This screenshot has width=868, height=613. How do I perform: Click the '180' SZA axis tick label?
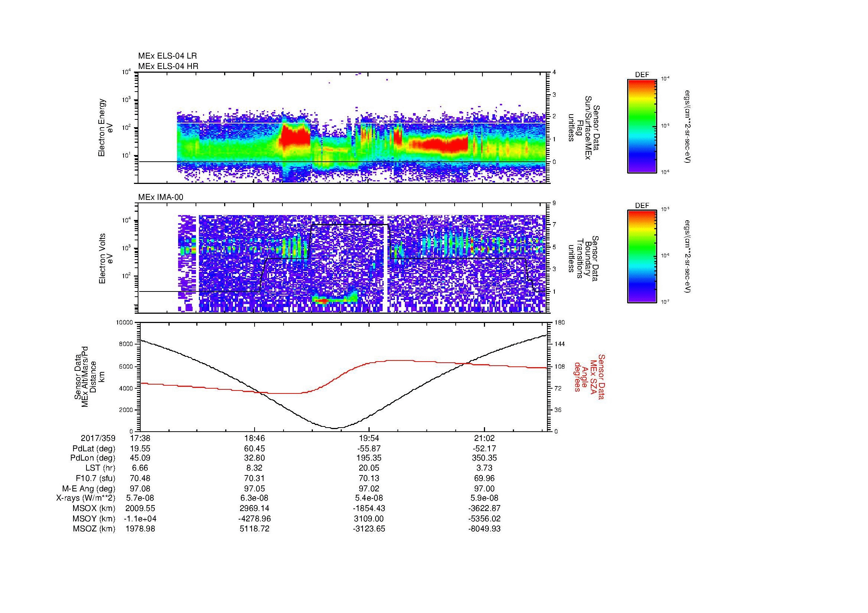[560, 323]
